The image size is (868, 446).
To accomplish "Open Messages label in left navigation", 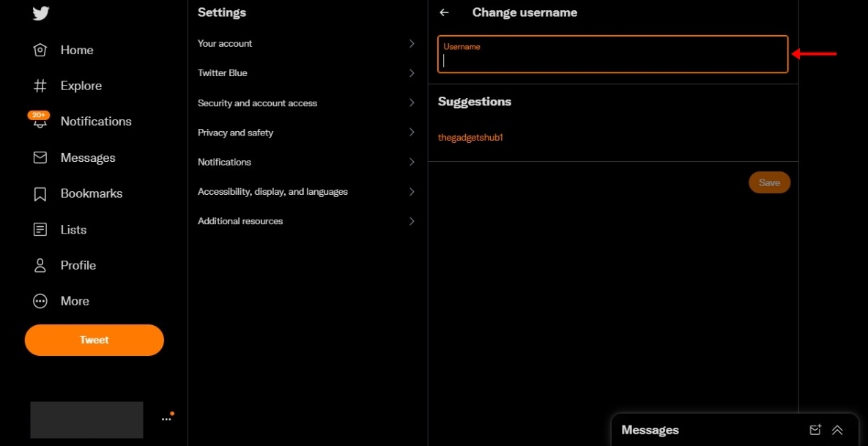I will (x=88, y=158).
